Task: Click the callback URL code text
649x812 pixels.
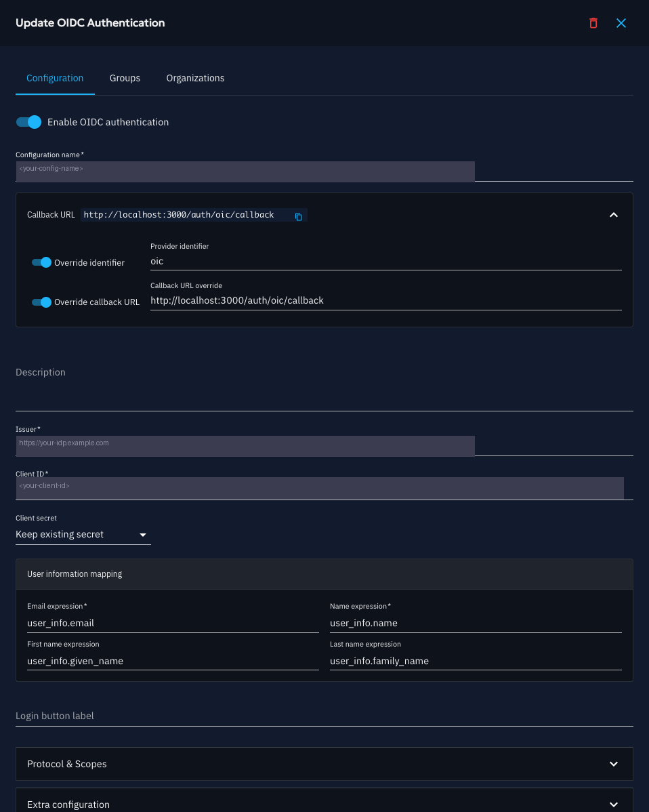Action: click(179, 215)
